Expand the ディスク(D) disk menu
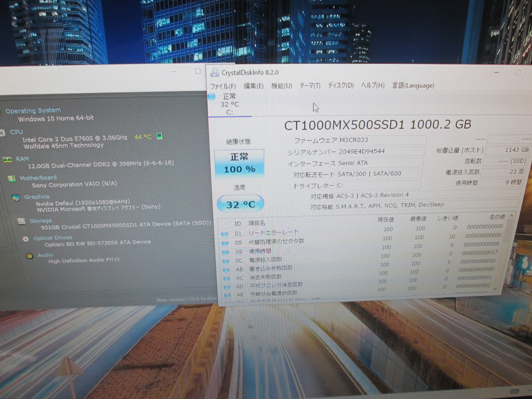This screenshot has width=532, height=399. 340,85
